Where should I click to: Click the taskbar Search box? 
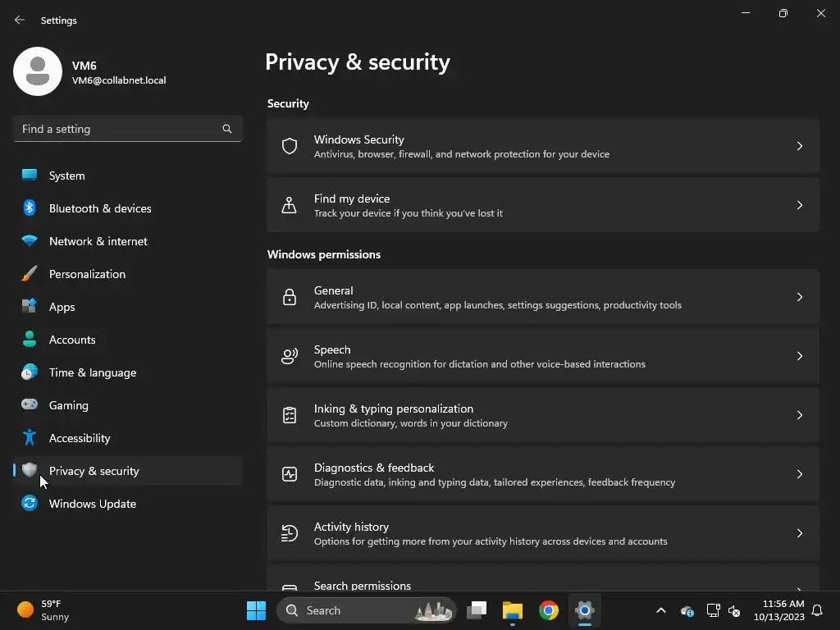pos(367,610)
